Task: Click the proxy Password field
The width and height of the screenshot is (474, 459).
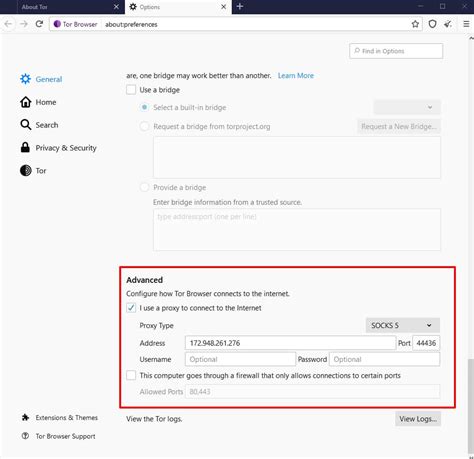Action: click(x=384, y=359)
